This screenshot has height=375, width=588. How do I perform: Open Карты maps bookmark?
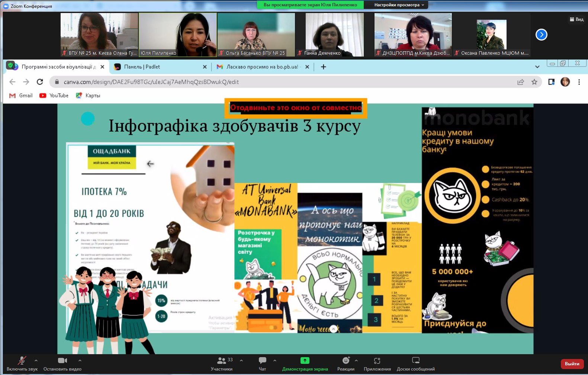click(x=88, y=96)
